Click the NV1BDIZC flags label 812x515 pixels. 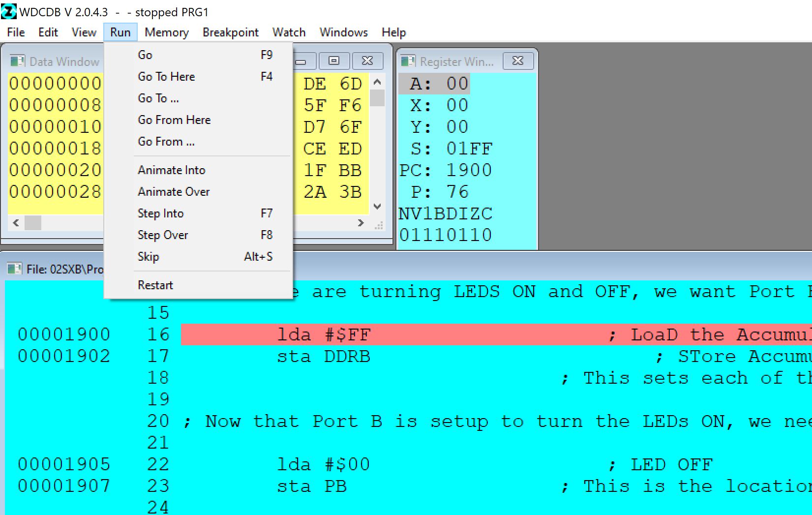tap(446, 213)
